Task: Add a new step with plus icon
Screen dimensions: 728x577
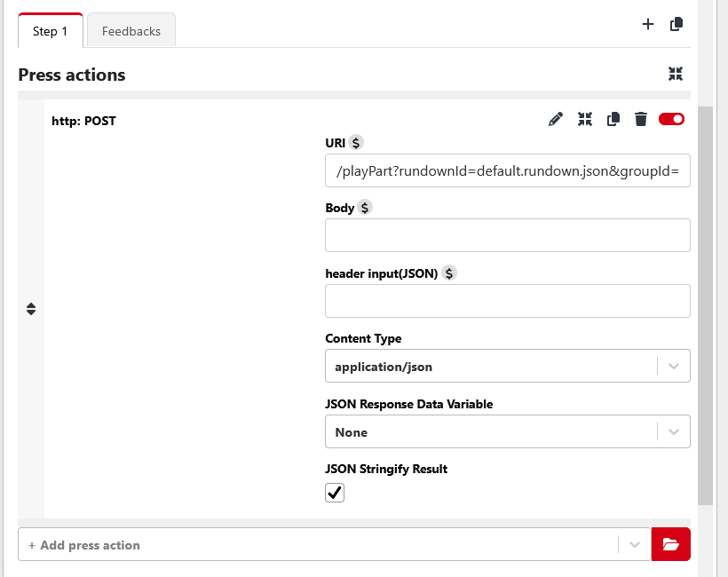Action: [x=648, y=24]
